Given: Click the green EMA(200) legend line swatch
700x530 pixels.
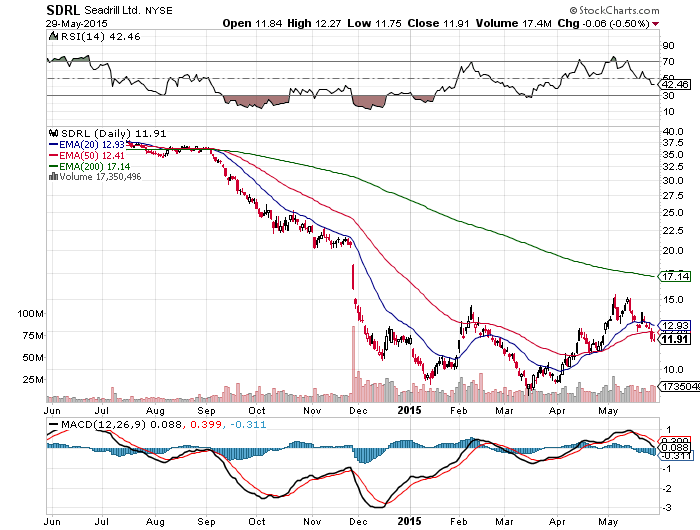Looking at the screenshot, I should click(53, 166).
